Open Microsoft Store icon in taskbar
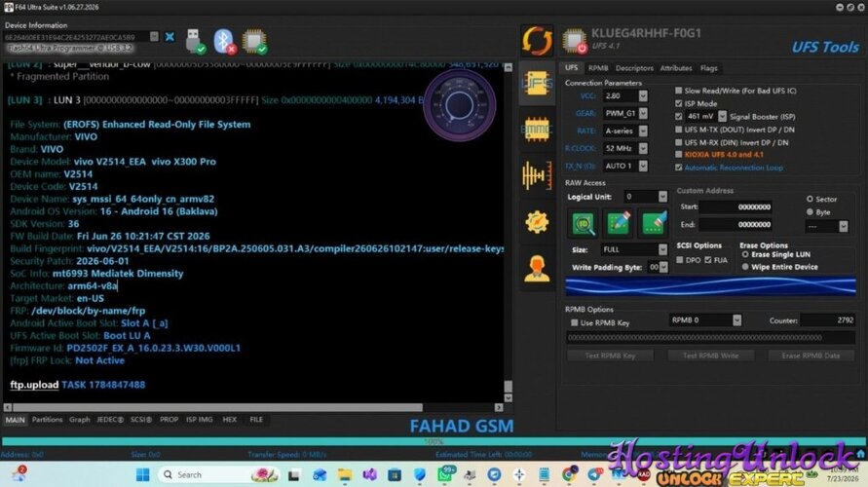 click(x=395, y=475)
